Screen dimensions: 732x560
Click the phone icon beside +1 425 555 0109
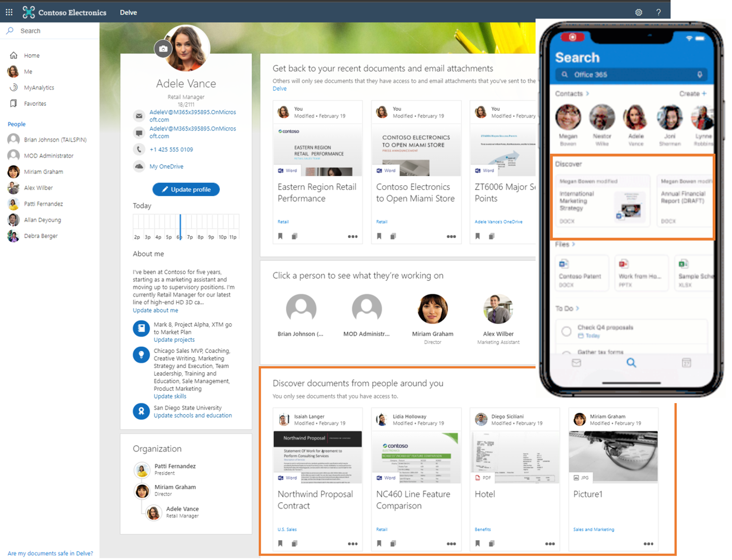[x=139, y=149]
